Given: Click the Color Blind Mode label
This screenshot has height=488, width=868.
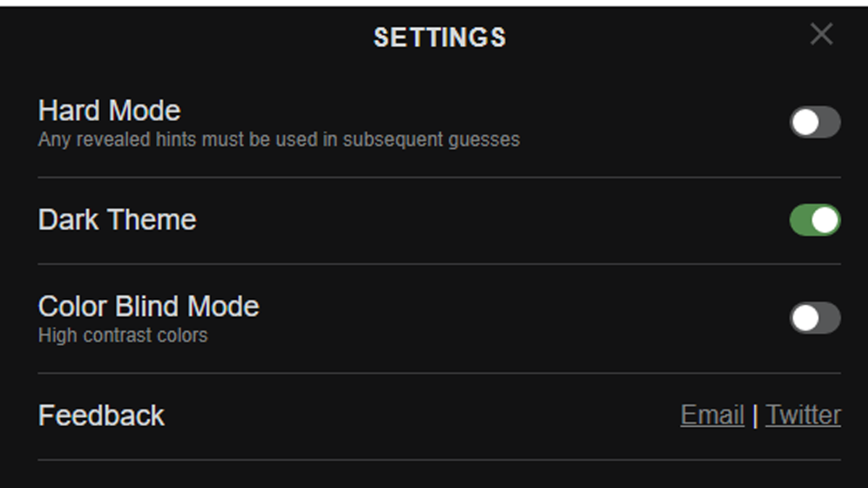Looking at the screenshot, I should pos(149,306).
